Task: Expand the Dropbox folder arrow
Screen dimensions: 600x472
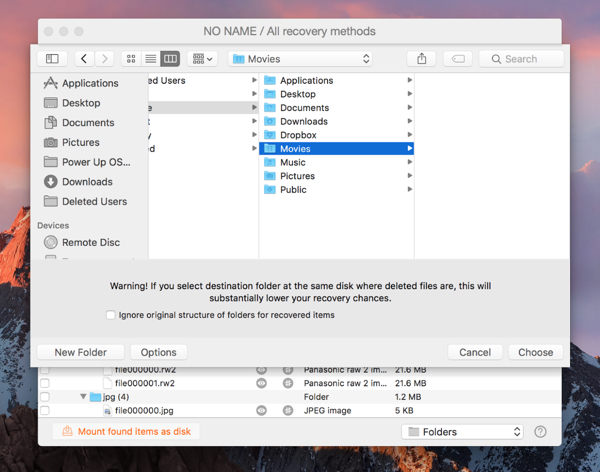Action: pos(409,135)
